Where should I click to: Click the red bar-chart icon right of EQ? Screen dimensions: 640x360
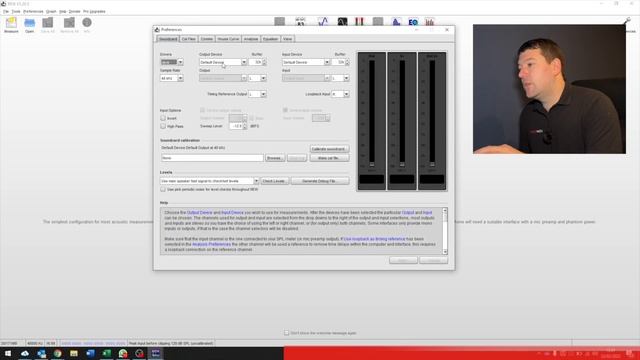click(429, 22)
